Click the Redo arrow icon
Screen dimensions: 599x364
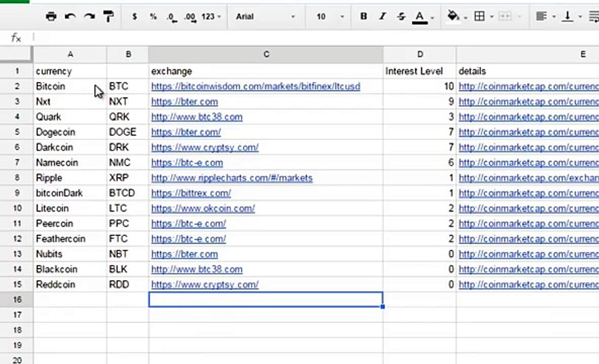(90, 17)
